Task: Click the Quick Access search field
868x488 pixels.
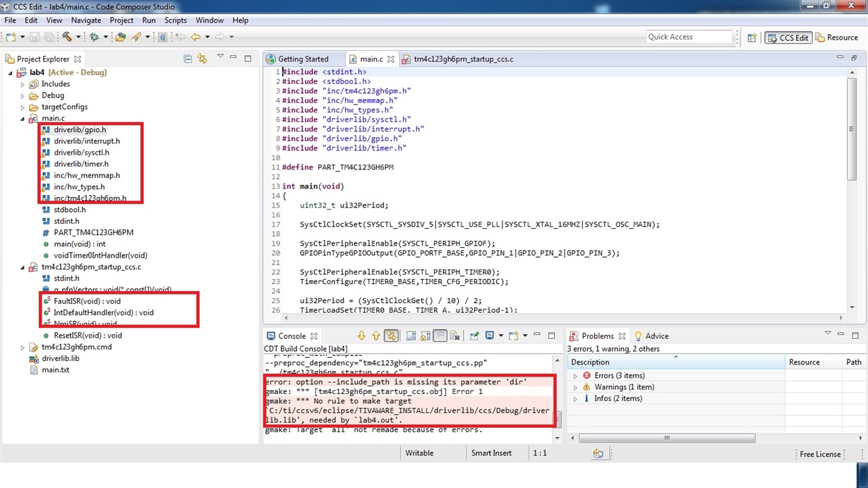Action: [x=689, y=37]
